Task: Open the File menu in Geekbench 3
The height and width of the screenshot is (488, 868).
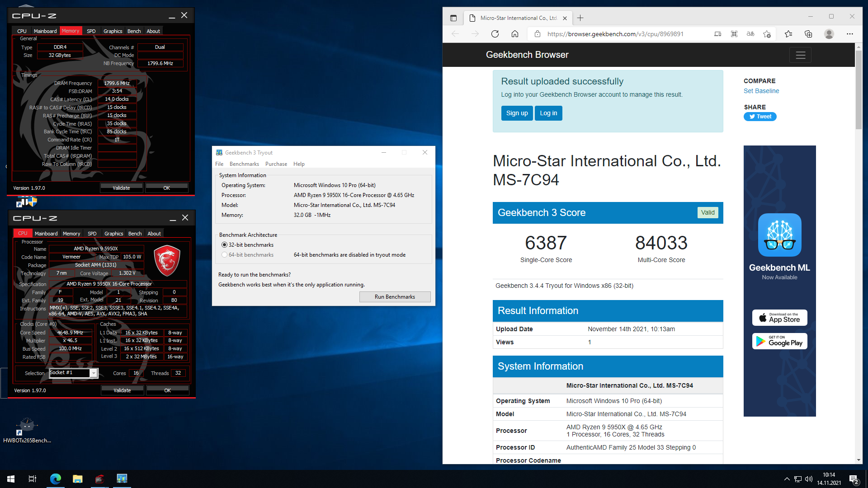Action: pos(219,164)
